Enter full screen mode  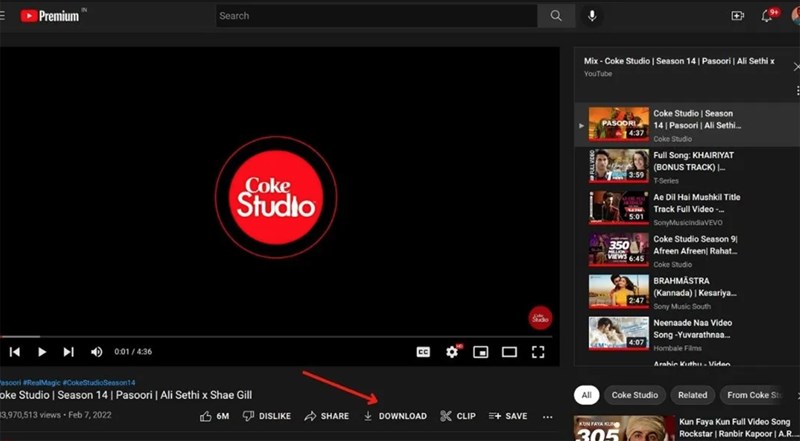coord(538,352)
